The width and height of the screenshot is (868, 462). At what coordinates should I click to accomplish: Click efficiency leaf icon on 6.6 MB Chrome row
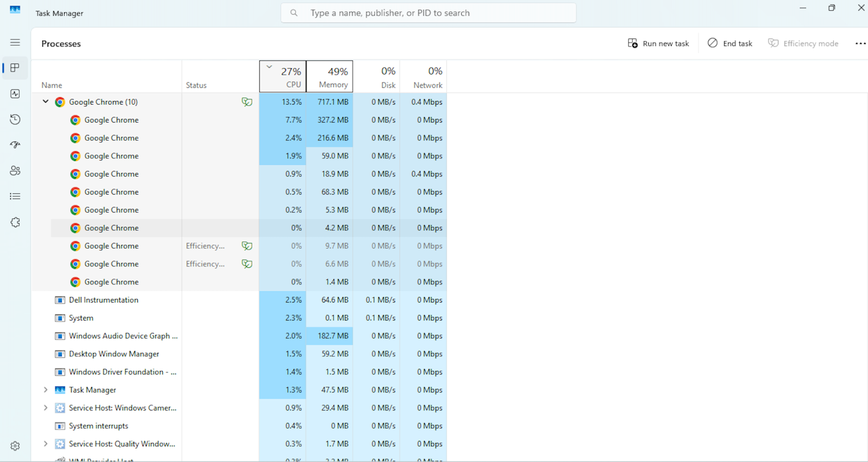(247, 264)
